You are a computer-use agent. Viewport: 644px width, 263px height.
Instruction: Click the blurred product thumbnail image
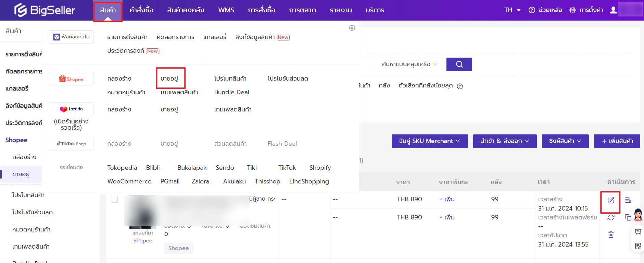pos(142,212)
